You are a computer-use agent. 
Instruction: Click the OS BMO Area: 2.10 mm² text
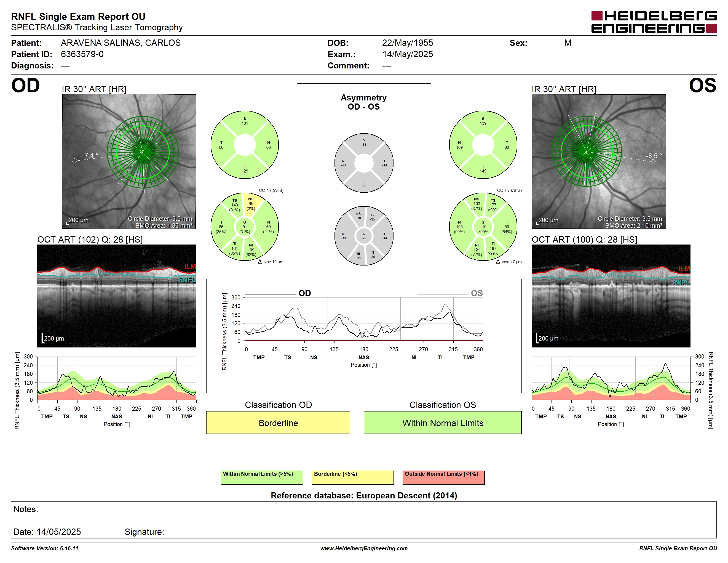633,225
